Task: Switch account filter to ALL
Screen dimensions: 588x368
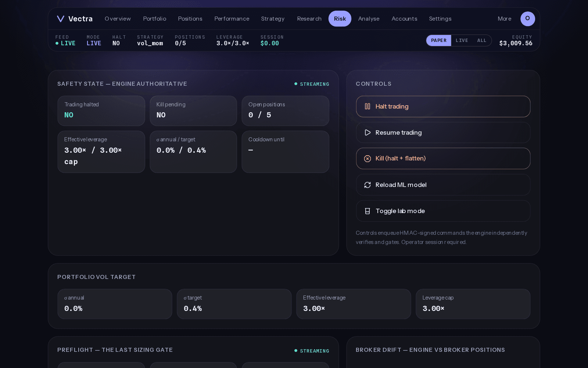Action: tap(482, 40)
